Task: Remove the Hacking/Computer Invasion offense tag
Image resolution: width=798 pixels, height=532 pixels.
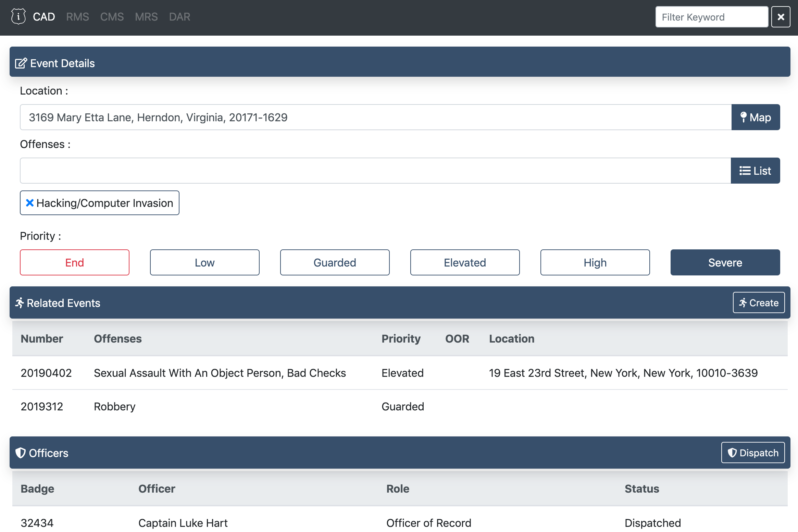Action: click(30, 203)
